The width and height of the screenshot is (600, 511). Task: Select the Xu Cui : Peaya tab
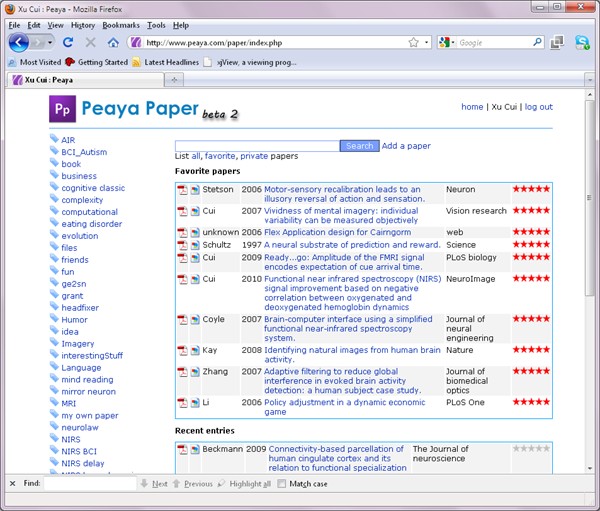[85, 80]
